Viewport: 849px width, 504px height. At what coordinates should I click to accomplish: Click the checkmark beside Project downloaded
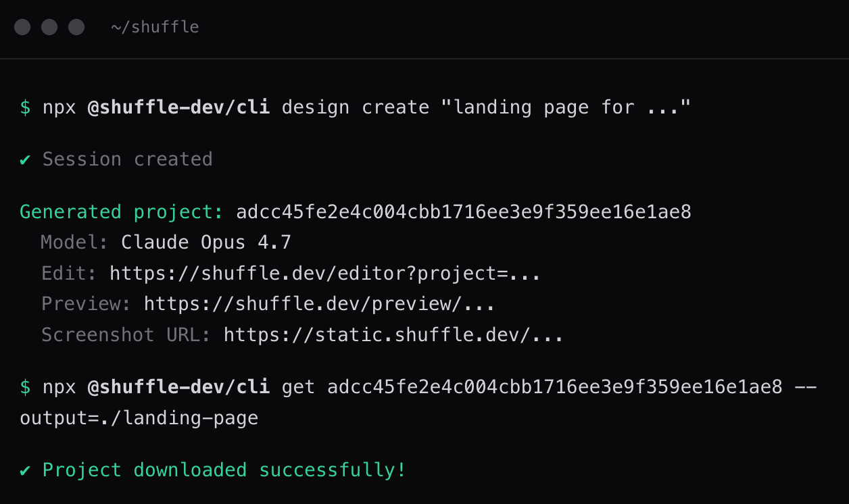click(25, 470)
